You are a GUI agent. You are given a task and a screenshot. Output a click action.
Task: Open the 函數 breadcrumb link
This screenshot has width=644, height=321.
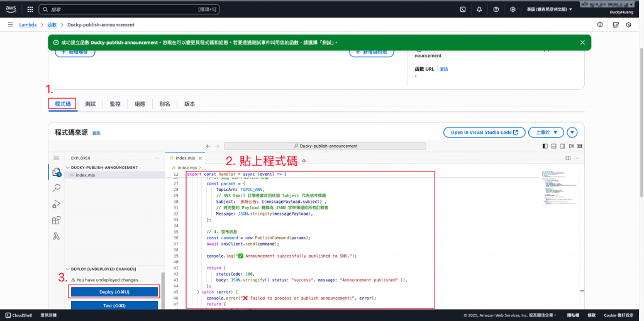pos(52,24)
